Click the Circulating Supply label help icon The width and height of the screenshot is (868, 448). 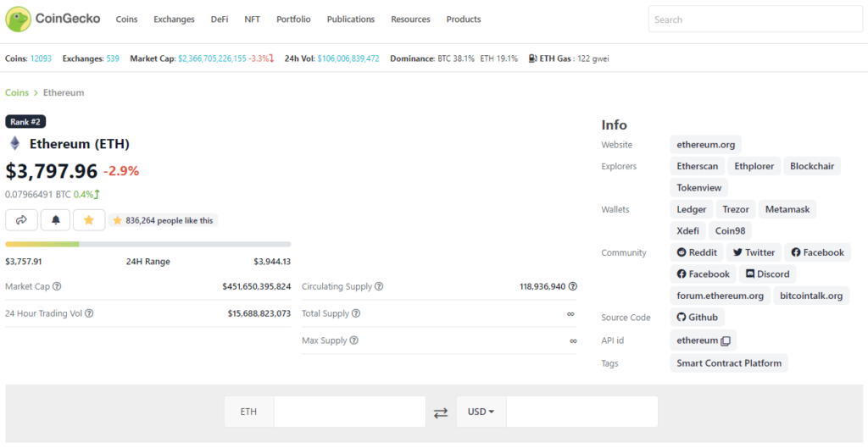pos(379,286)
